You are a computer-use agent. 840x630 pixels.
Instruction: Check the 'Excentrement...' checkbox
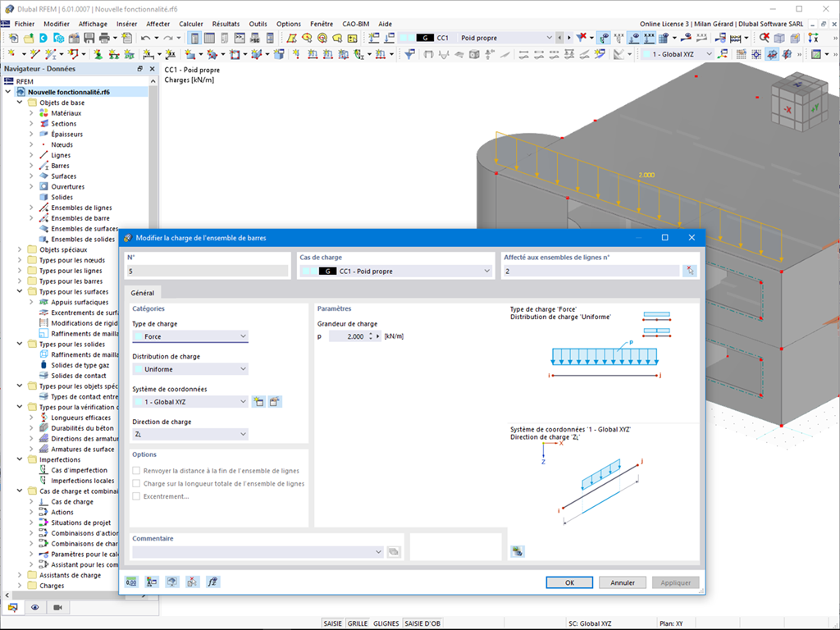[x=137, y=496]
